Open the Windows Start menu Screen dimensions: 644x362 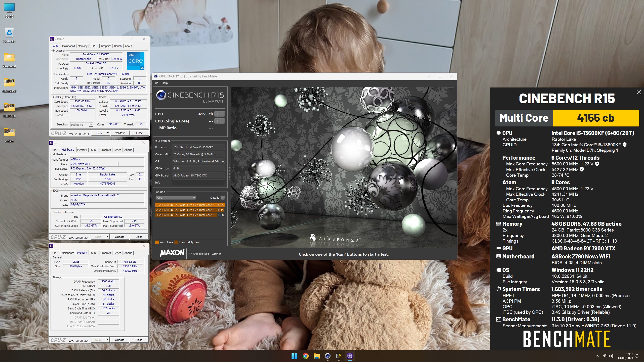[x=294, y=356]
